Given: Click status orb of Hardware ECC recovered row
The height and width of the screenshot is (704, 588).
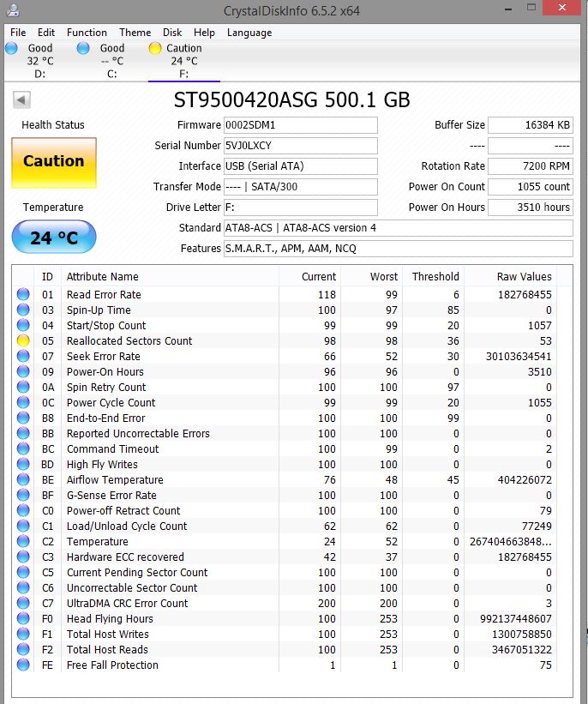Looking at the screenshot, I should [x=23, y=557].
